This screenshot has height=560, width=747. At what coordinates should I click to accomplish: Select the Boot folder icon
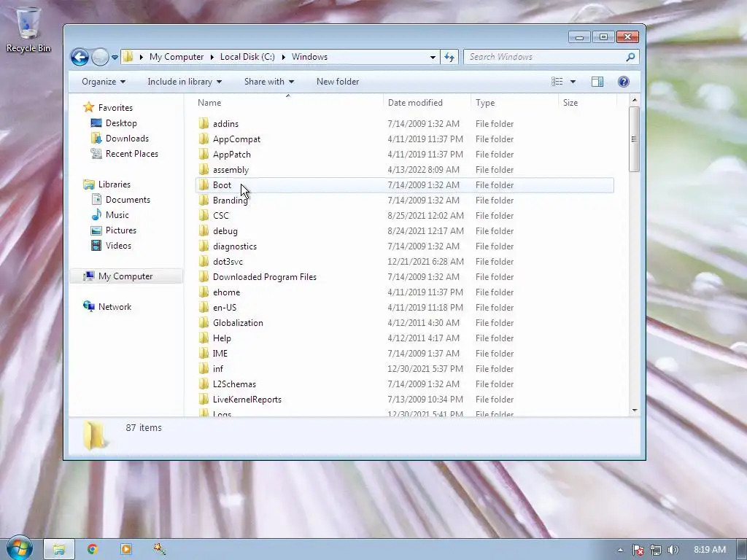pyautogui.click(x=204, y=184)
